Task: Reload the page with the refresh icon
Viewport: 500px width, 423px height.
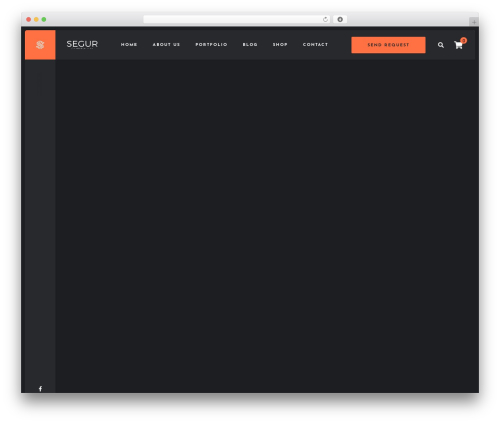Action: 325,19
